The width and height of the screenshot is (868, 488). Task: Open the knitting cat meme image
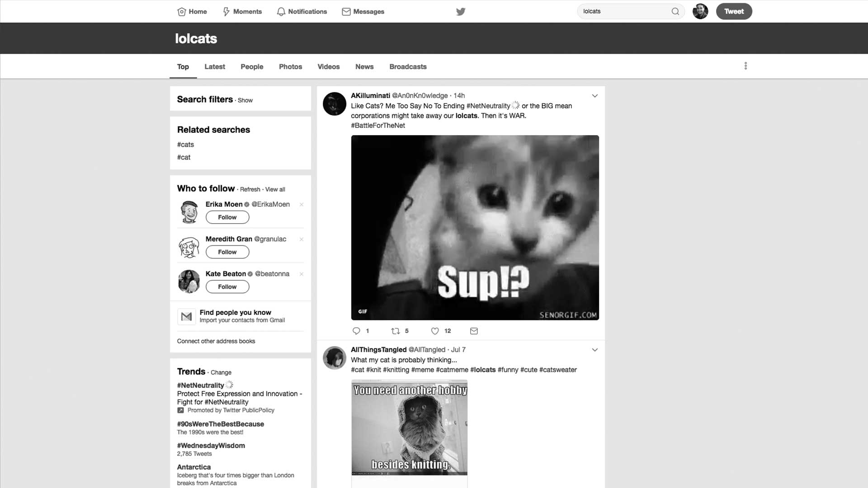coord(410,427)
